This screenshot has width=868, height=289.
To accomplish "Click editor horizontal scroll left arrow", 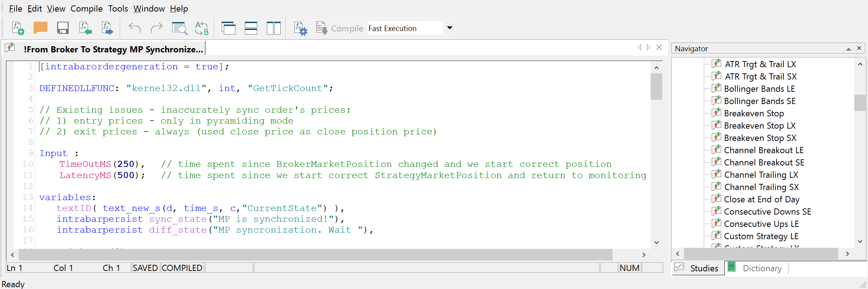I will pyautogui.click(x=13, y=255).
